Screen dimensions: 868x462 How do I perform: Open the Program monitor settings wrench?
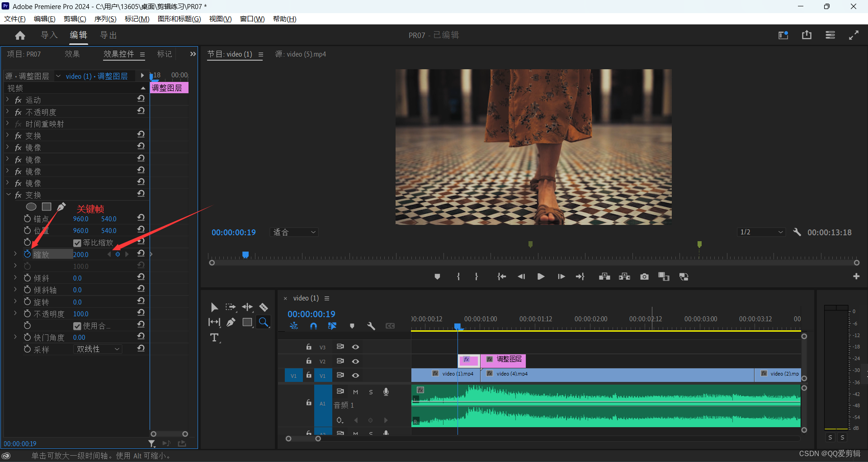[x=797, y=232]
